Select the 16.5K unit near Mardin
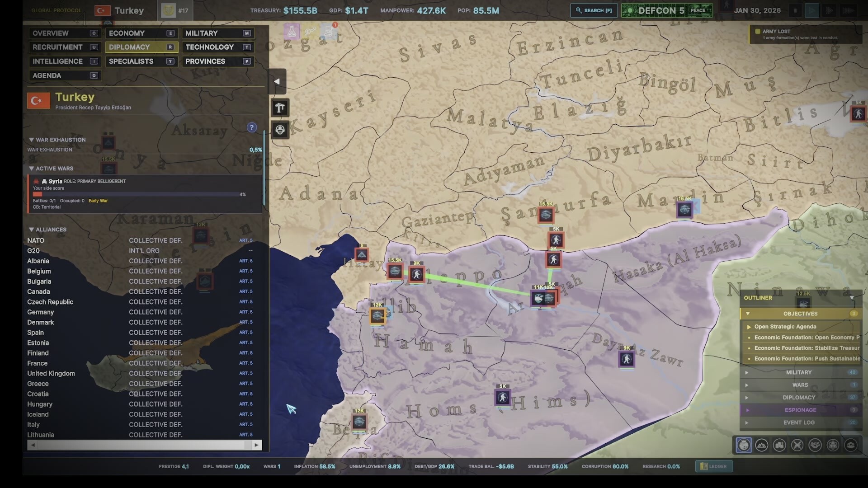Image resolution: width=868 pixels, height=488 pixels. coord(684,209)
